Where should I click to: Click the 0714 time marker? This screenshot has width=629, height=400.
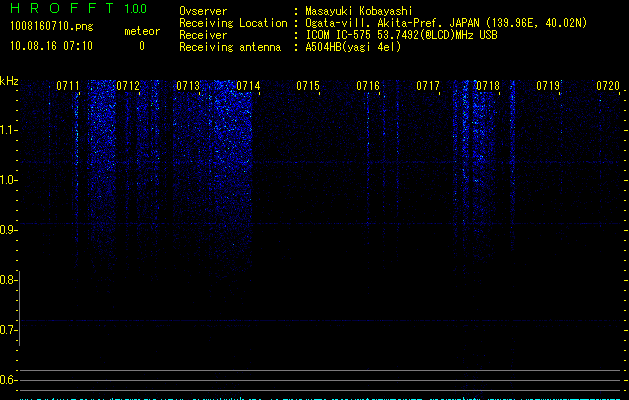248,86
